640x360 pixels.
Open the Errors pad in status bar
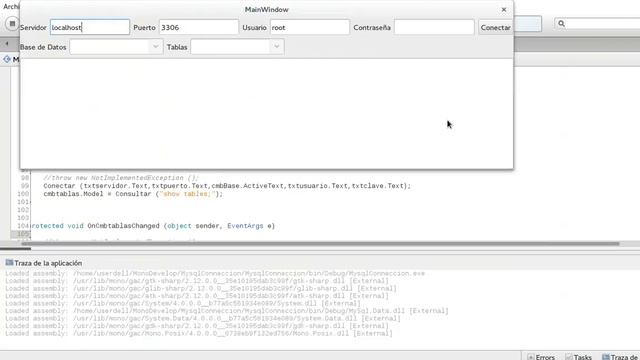[x=541, y=357]
